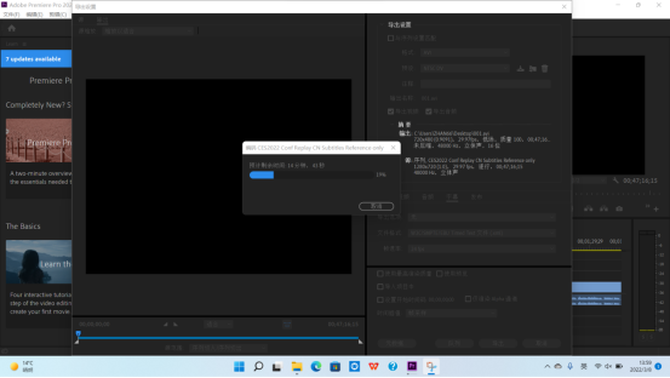Click the Premiere Pro home icon

point(12,28)
